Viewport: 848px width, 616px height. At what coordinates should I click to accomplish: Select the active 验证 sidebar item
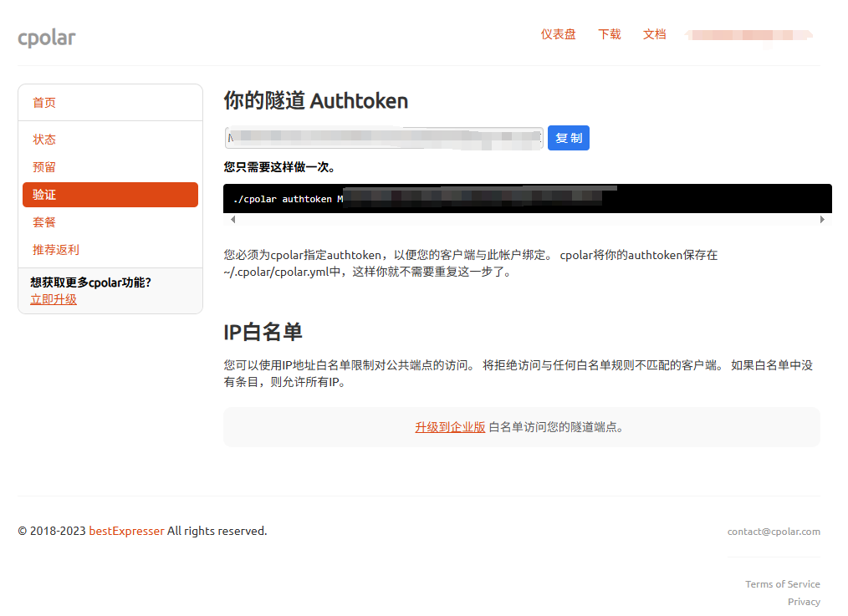pyautogui.click(x=110, y=195)
